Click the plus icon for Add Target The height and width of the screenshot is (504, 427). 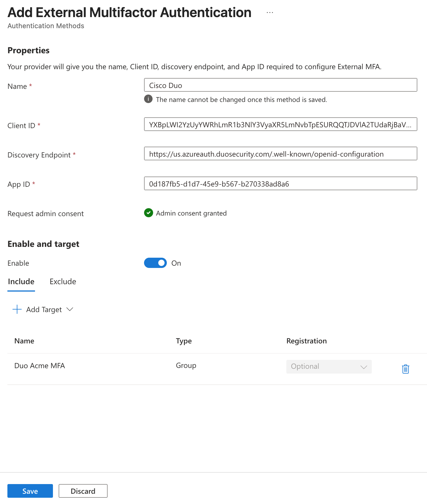[17, 309]
